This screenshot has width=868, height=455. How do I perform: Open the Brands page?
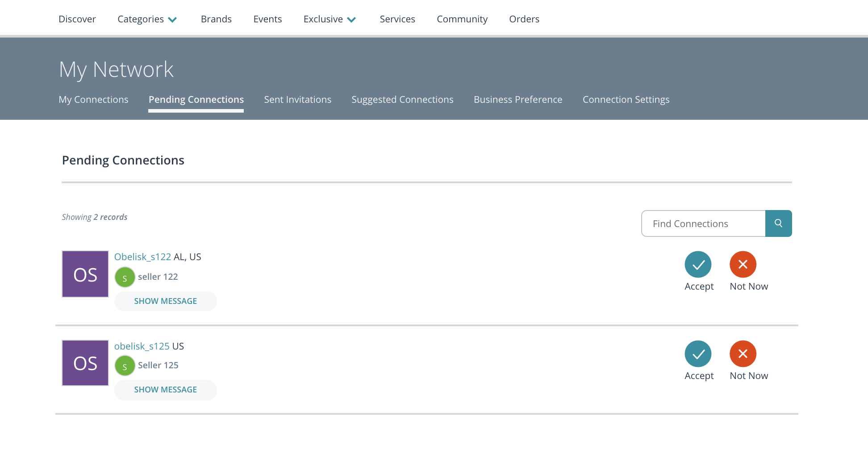[216, 19]
